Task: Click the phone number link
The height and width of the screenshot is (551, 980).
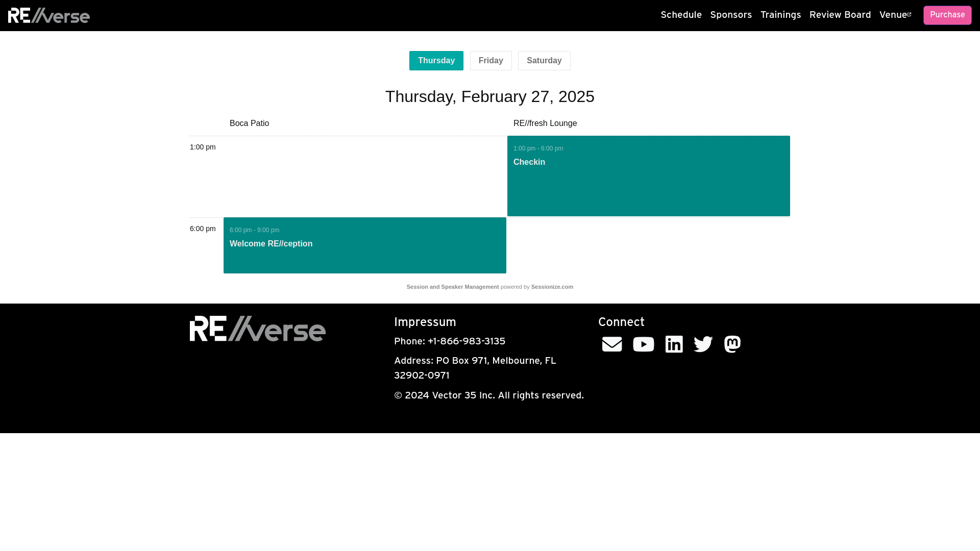Action: pyautogui.click(x=467, y=342)
